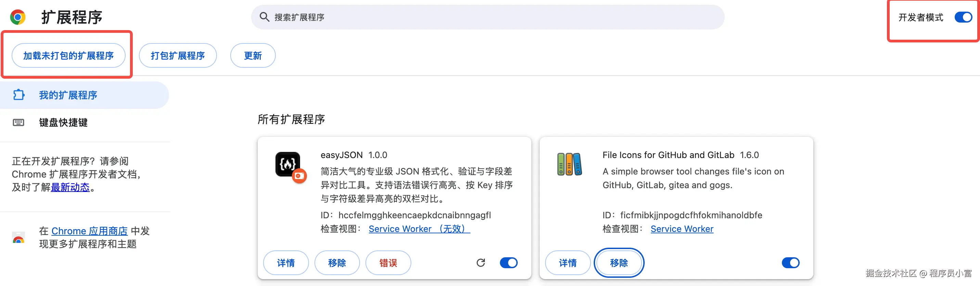Image resolution: width=980 pixels, height=286 pixels.
Task: Open 我的扩展程序 sidebar item
Action: click(84, 95)
